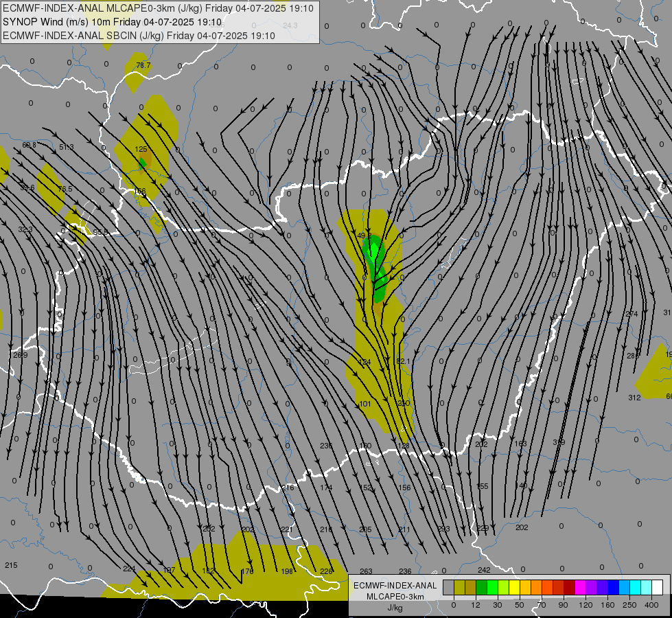This screenshot has height=618, width=672.
Task: Click the map value '242'
Action: (x=484, y=570)
